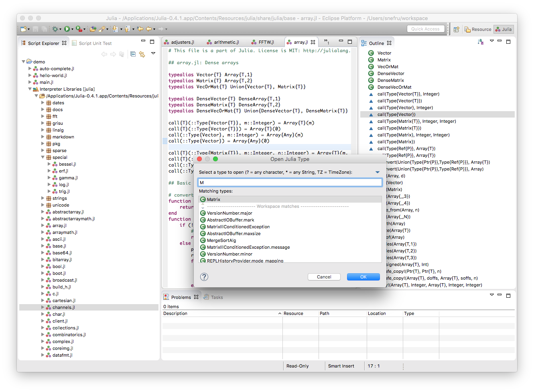Screen dimensions: 534x392
Task: Click the Save All toolbar icon
Action: click(44, 29)
